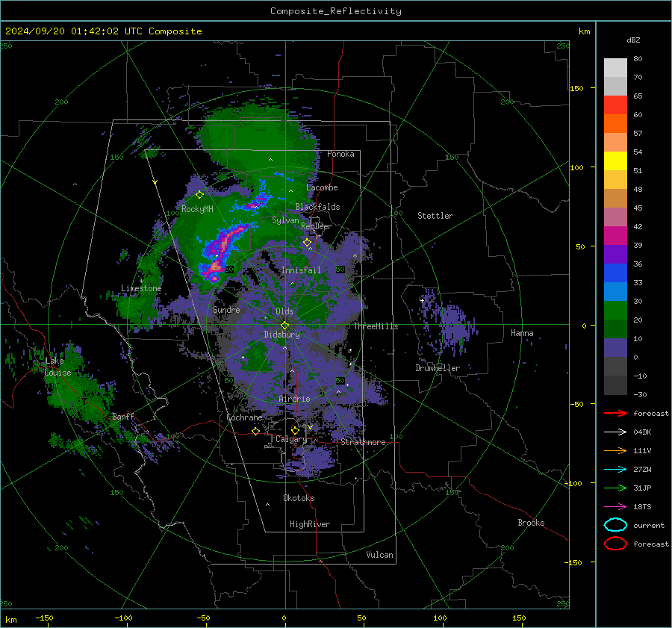
Task: Click the 'Stettler' map label
Action: pyautogui.click(x=435, y=216)
